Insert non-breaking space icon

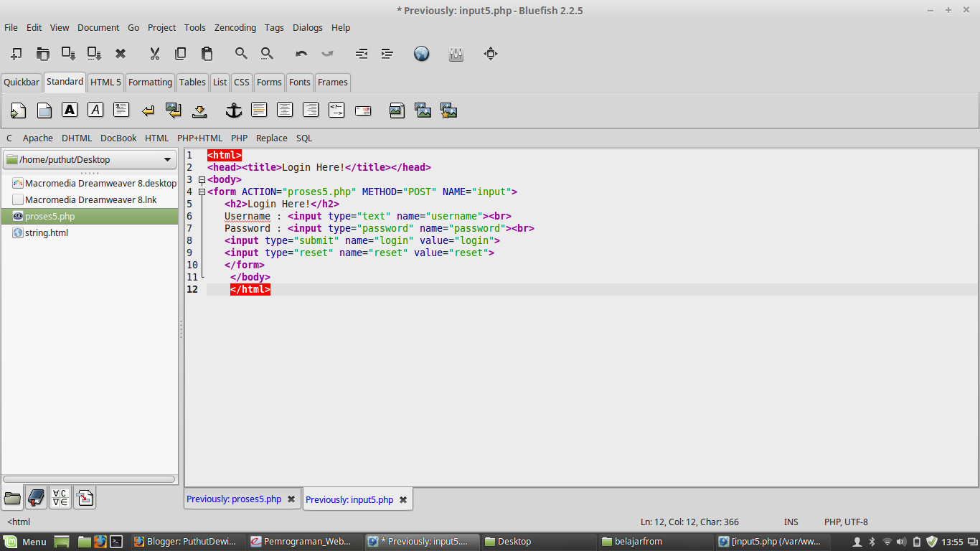[x=199, y=110]
